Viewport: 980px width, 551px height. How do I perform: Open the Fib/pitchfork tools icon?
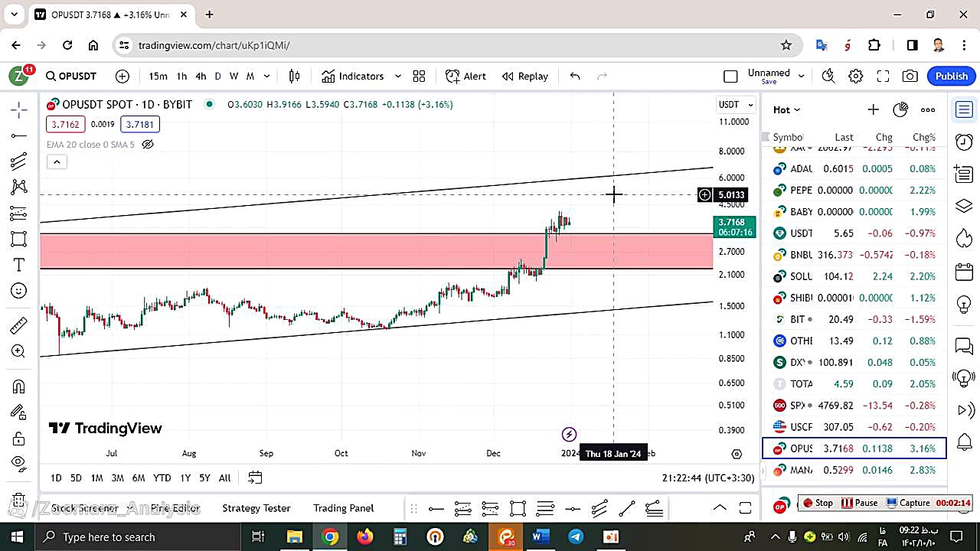click(x=19, y=161)
